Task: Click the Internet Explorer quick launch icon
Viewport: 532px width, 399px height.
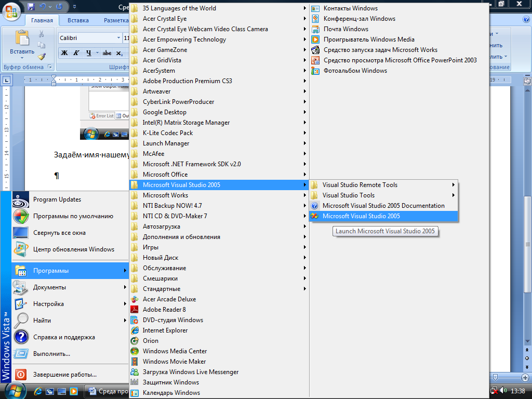Action: point(38,391)
